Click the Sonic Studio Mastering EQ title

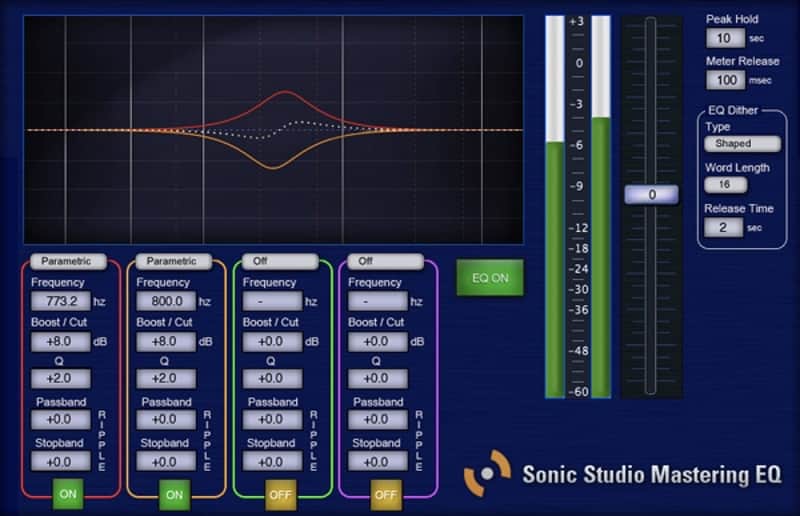(652, 475)
